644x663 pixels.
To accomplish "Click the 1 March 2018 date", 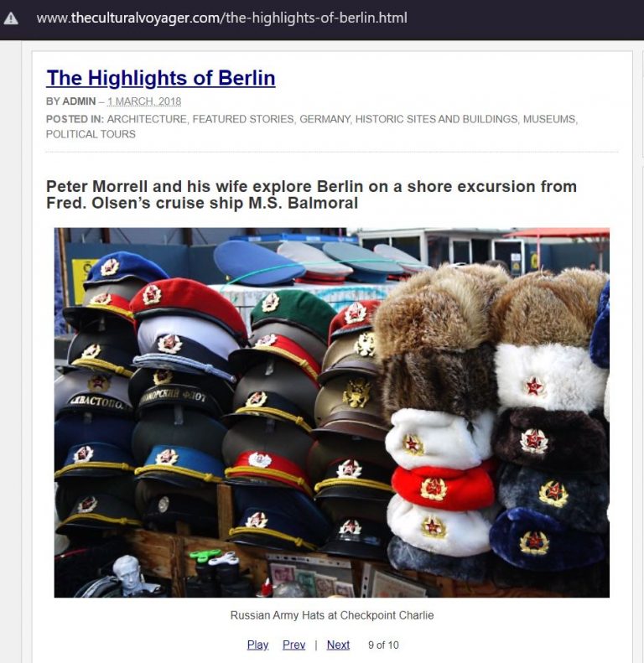I will tap(144, 101).
